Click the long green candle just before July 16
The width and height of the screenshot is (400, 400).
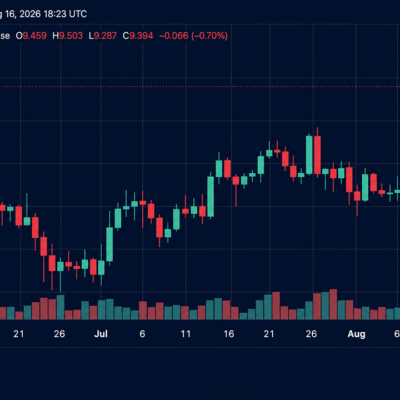[211, 197]
